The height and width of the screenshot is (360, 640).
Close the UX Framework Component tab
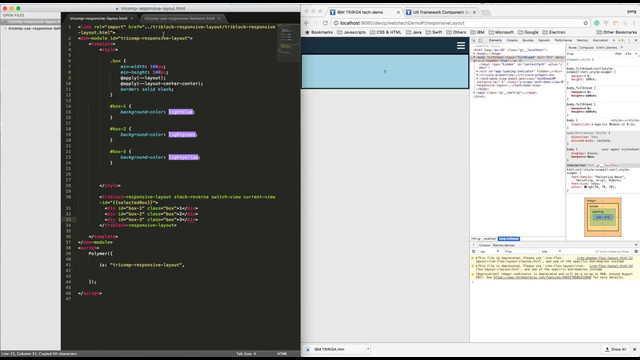(x=474, y=12)
